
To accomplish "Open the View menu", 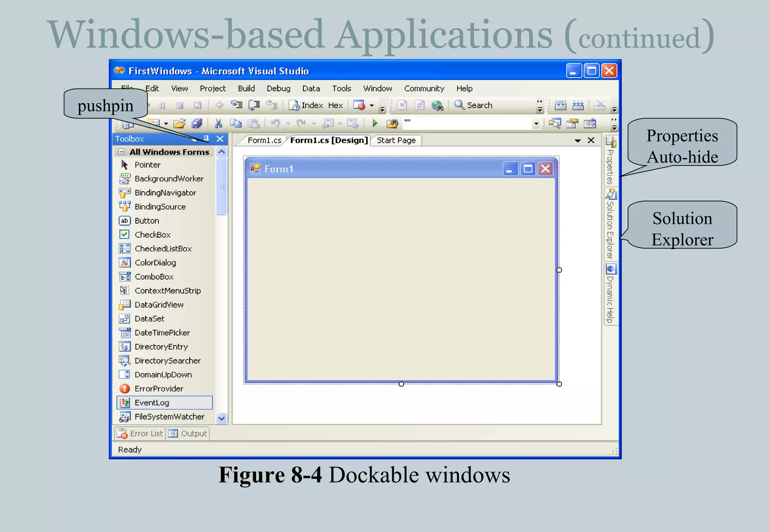I will 179,89.
